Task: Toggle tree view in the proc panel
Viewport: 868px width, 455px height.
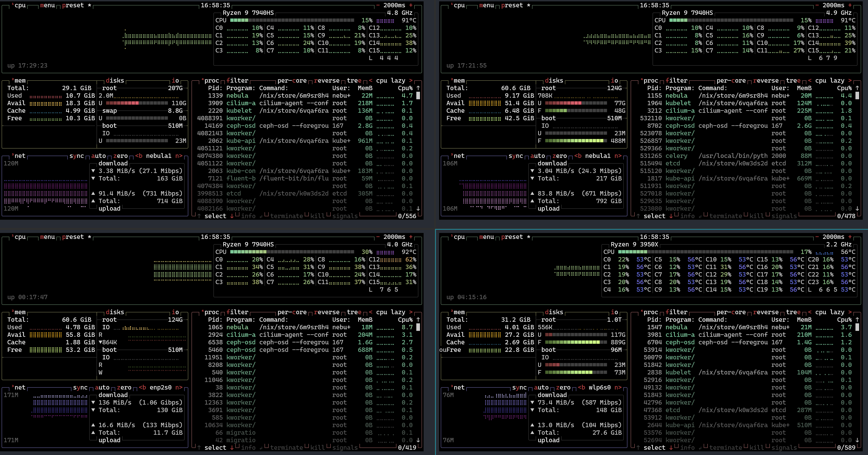Action: 352,81
